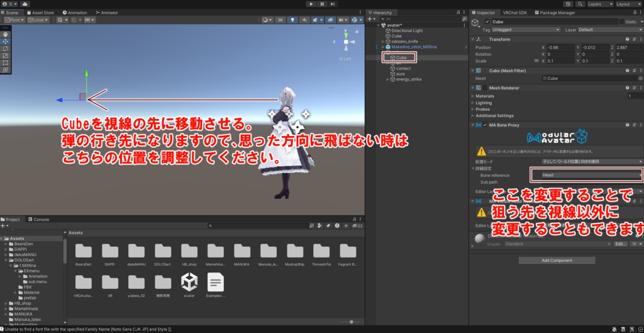The width and height of the screenshot is (644, 333).
Task: Click the Add Component button
Action: point(557,260)
